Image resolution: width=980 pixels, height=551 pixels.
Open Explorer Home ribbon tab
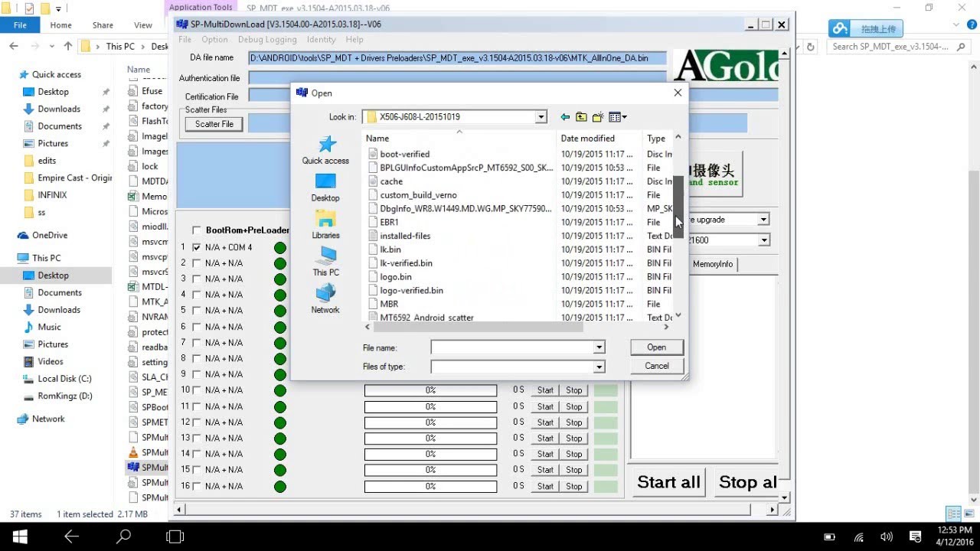pyautogui.click(x=61, y=25)
